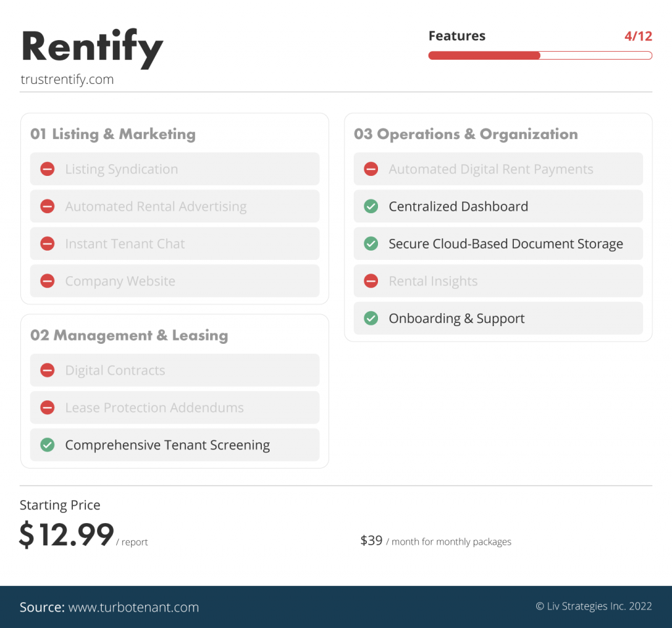Click the green check icon beside Comprehensive Tenant Screening
Viewport: 672px width, 628px height.
(x=47, y=445)
